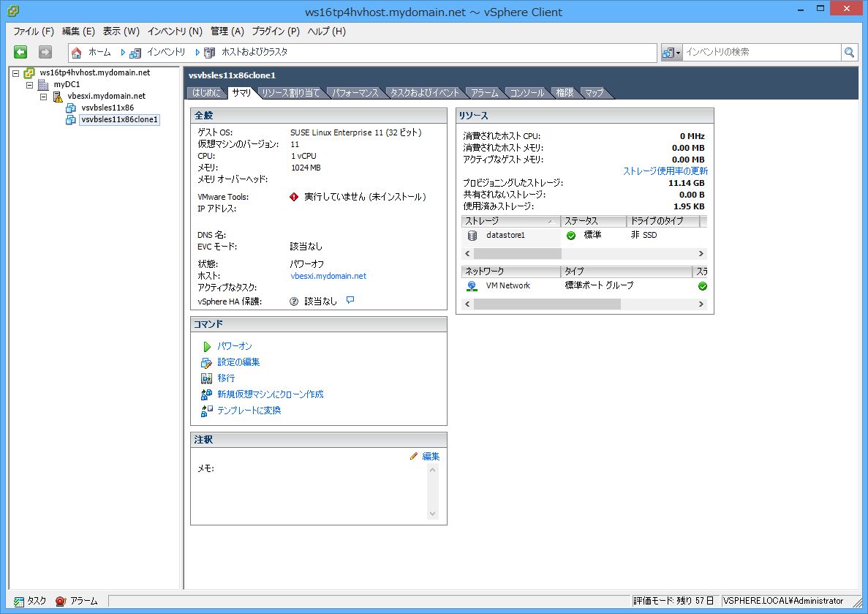Click the myDC1 datacenter building icon
This screenshot has height=614, width=868.
43,85
